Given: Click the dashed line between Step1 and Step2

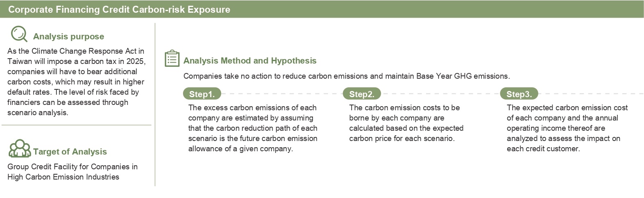Looking at the screenshot, I should pyautogui.click(x=282, y=94).
